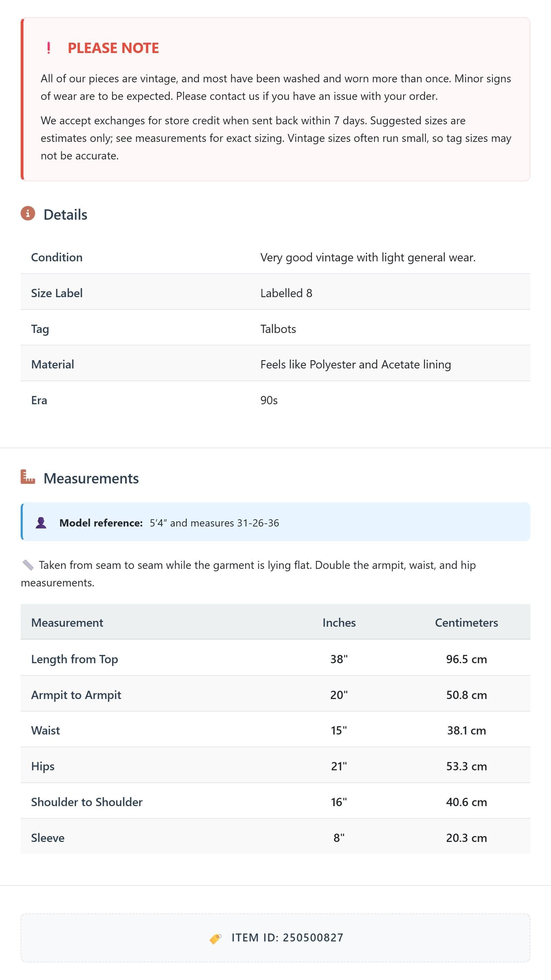The width and height of the screenshot is (551, 980).
Task: Click the Item ID 250500827 text
Action: point(287,938)
